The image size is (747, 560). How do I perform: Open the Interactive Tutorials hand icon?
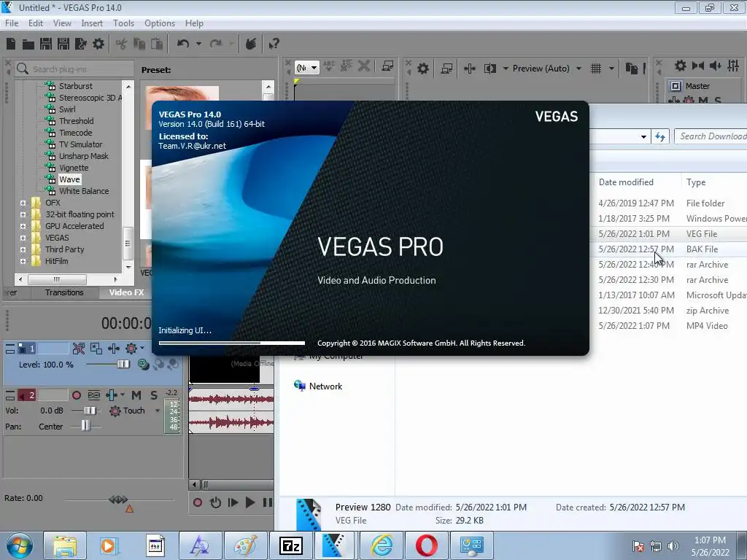point(251,44)
